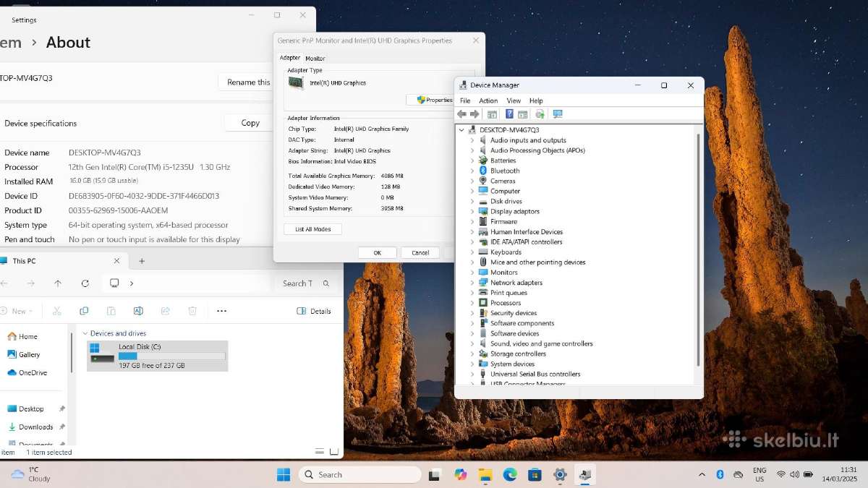Screen dimensions: 868x488
Task: Open the Action menu in Device Manager
Action: tap(488, 100)
